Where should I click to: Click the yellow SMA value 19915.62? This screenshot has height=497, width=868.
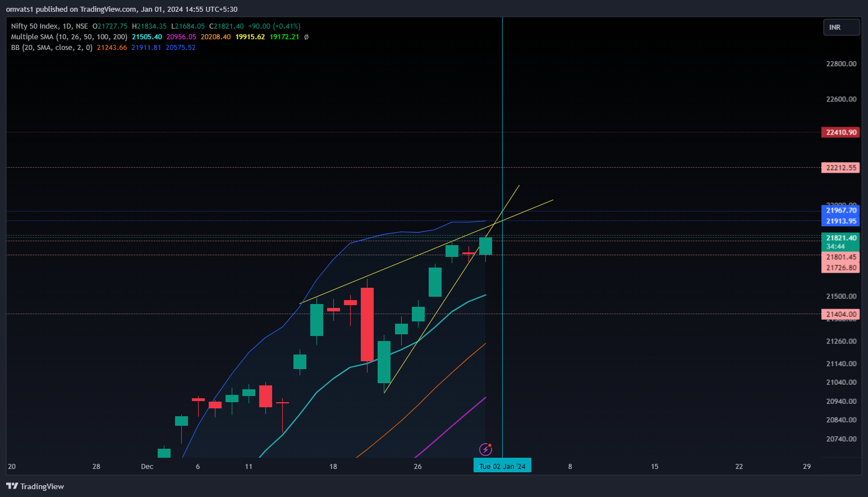250,37
